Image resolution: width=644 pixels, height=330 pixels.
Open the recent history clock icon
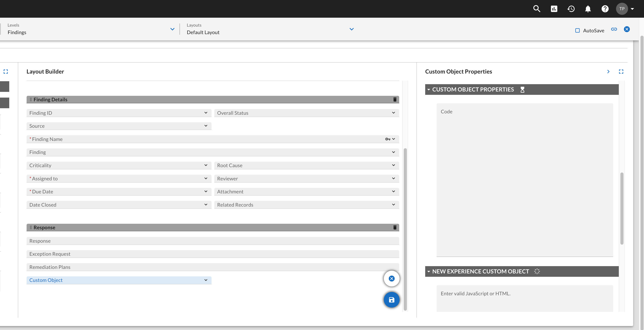coord(571,9)
